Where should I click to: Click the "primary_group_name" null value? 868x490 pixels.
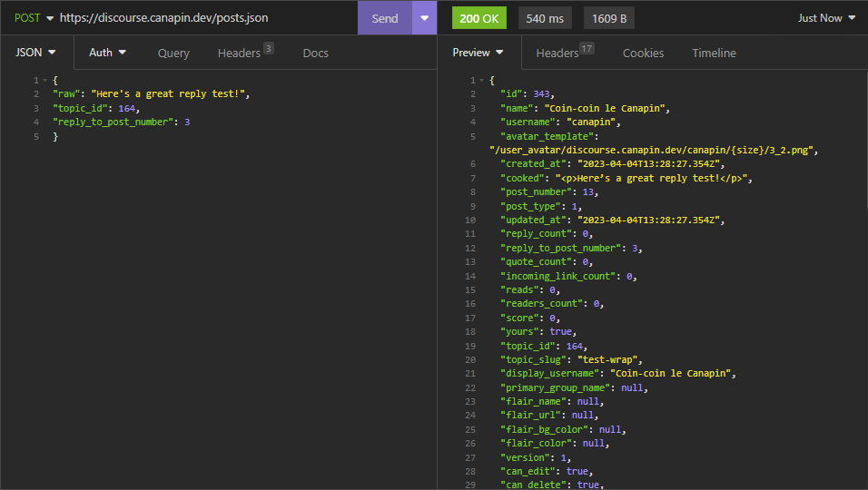tap(632, 388)
